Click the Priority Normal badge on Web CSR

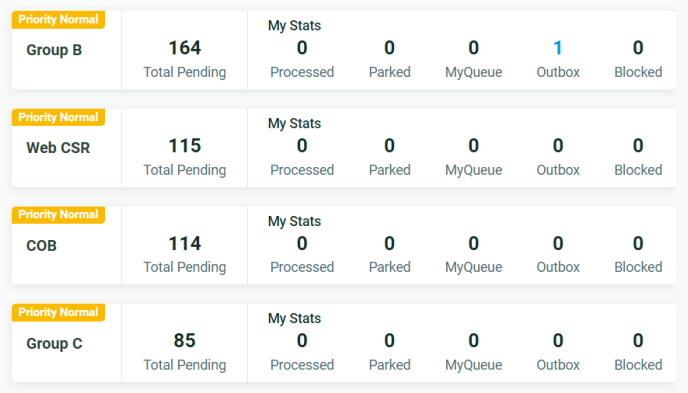tap(58, 118)
